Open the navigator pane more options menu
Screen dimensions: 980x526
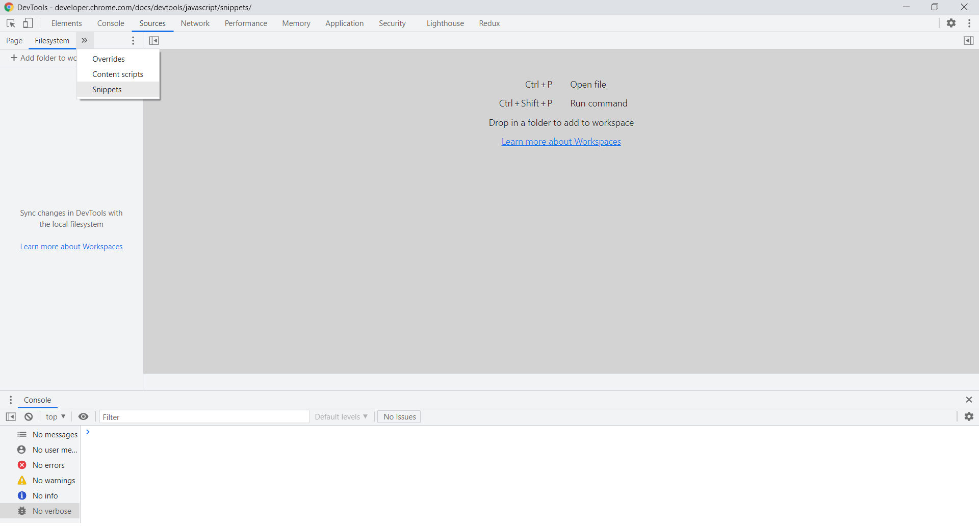tap(133, 40)
